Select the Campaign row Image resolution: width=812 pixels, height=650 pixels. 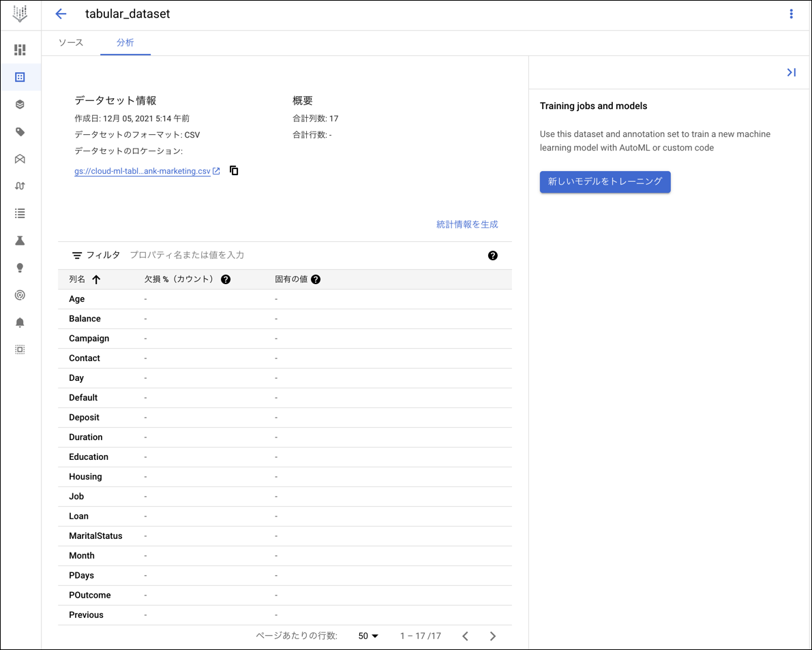point(285,339)
